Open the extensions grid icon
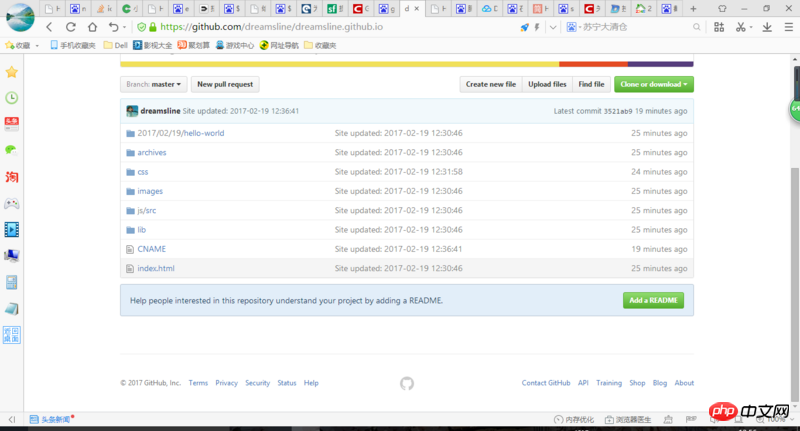Screen dimensions: 800x431 [719, 27]
